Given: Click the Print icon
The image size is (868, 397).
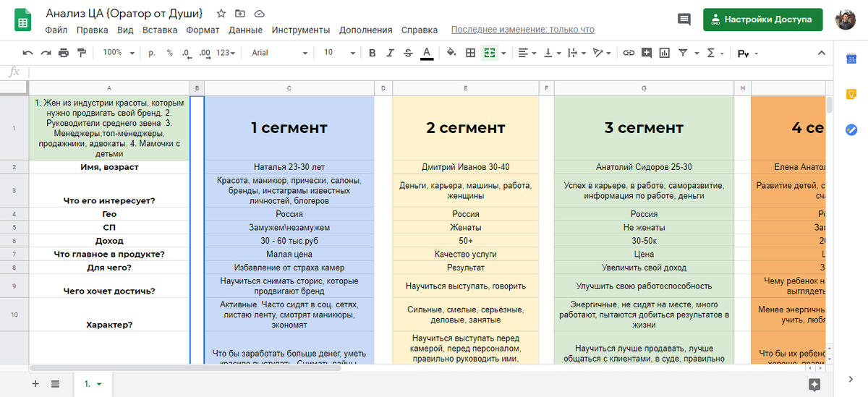Looking at the screenshot, I should point(64,53).
